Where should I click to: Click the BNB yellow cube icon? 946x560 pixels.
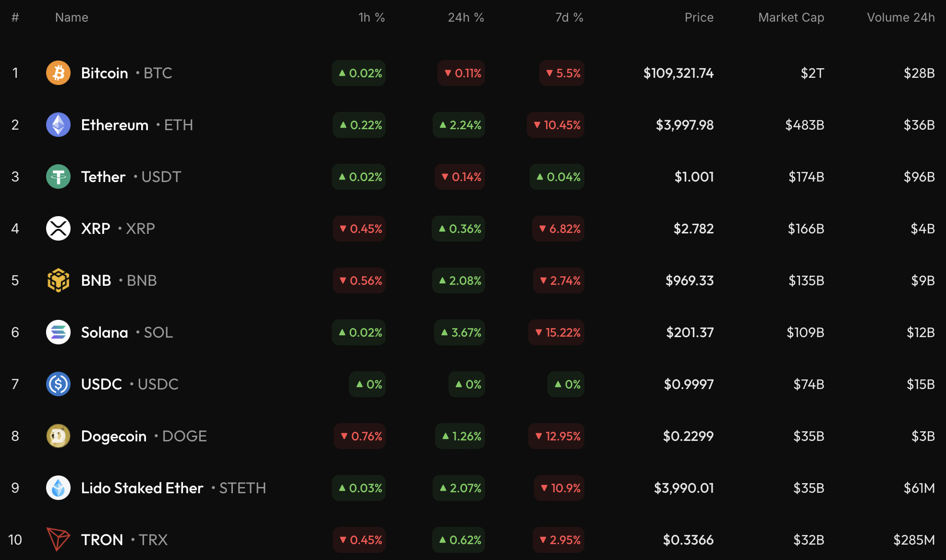tap(58, 280)
